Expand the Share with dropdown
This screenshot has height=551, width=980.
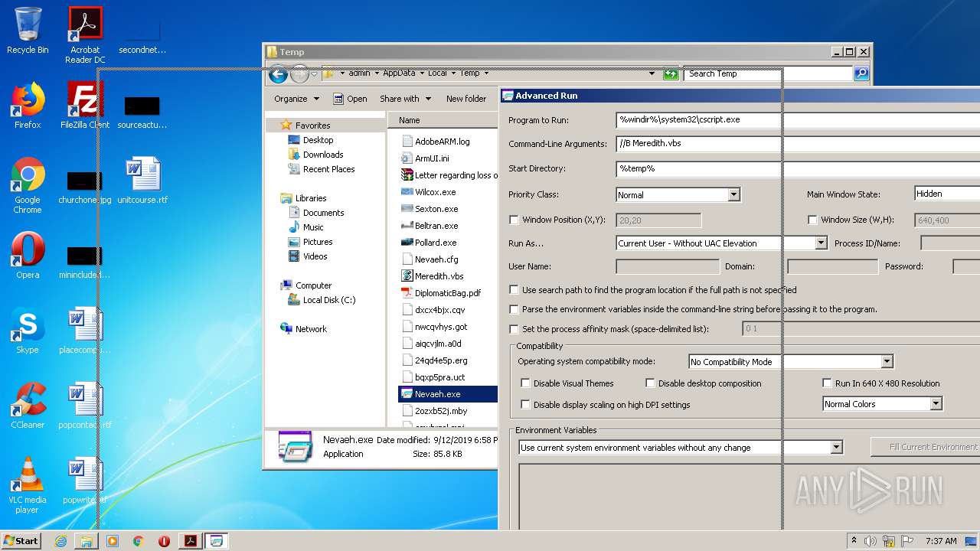pos(405,99)
